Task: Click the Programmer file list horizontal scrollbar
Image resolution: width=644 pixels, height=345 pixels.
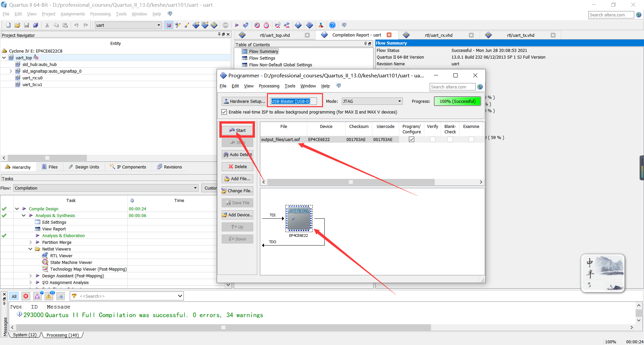Action: pos(351,182)
